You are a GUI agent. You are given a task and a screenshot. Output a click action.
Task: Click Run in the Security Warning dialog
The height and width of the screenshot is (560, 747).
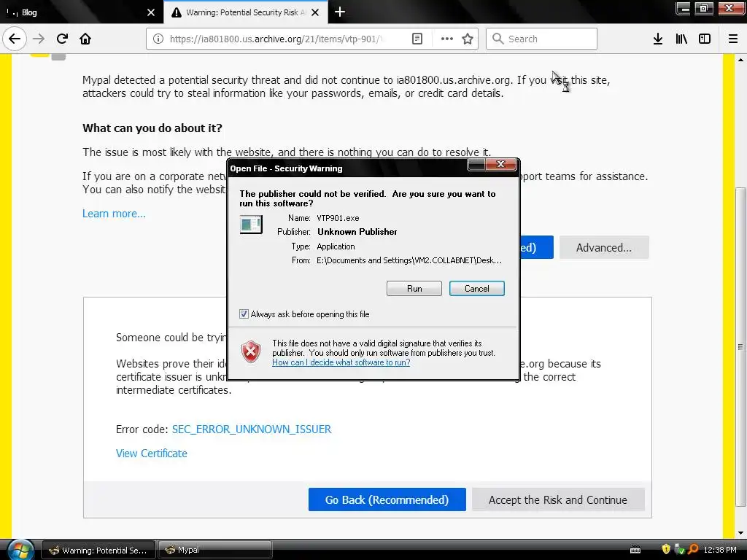pos(414,289)
